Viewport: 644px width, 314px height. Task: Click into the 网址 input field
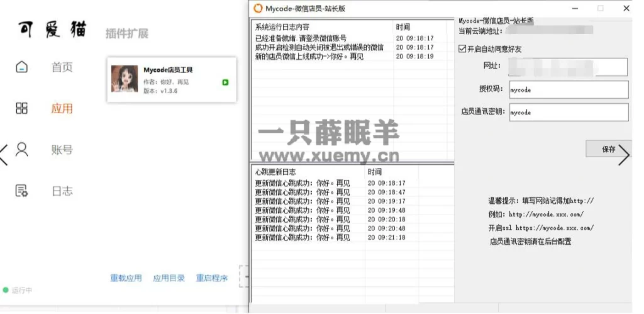tap(568, 67)
